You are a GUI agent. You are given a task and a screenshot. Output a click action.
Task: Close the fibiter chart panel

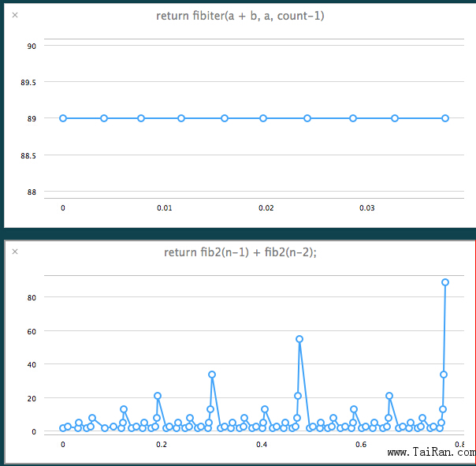coord(15,15)
